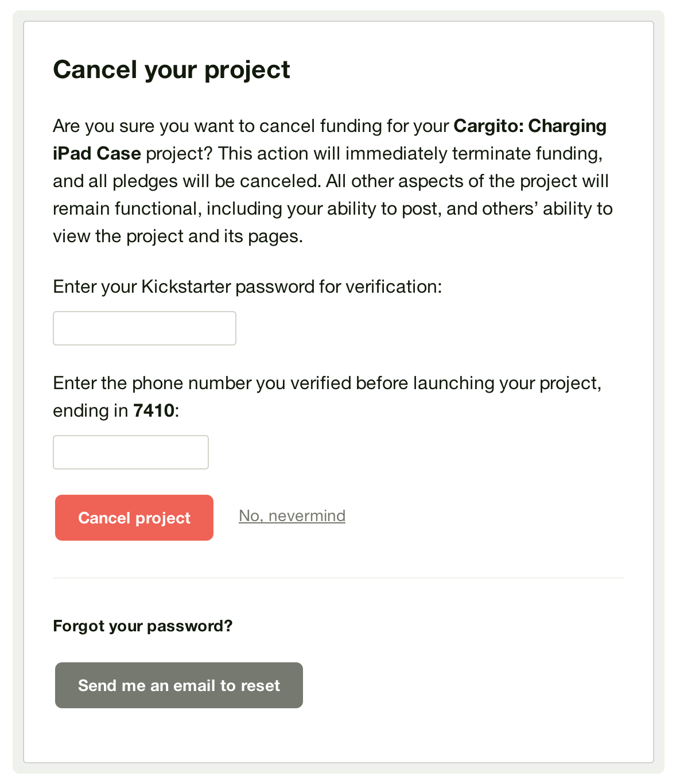Hit "Send me an email to reset"
676x784 pixels.
tap(178, 685)
